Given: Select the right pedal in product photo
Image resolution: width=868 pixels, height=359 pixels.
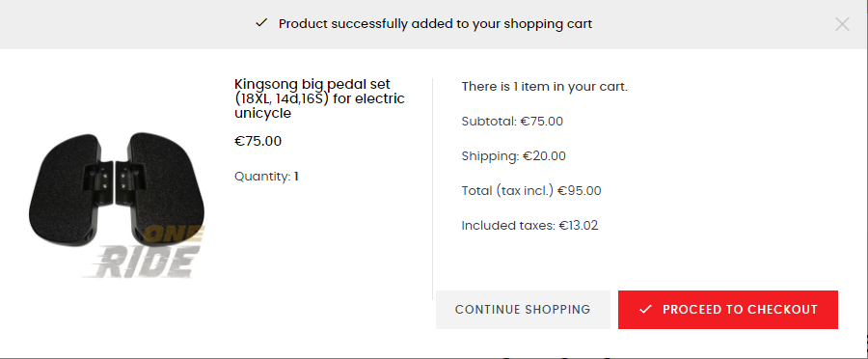Looking at the screenshot, I should tap(162, 187).
